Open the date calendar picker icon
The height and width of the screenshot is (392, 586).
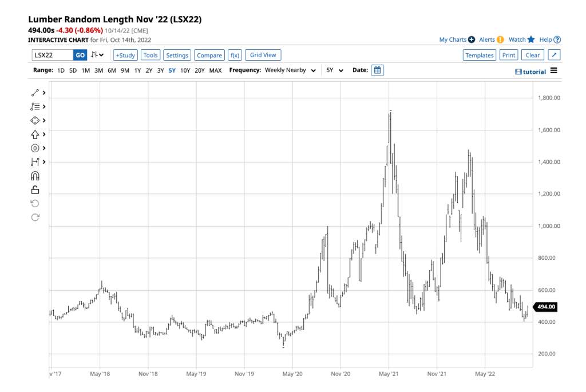click(x=377, y=70)
